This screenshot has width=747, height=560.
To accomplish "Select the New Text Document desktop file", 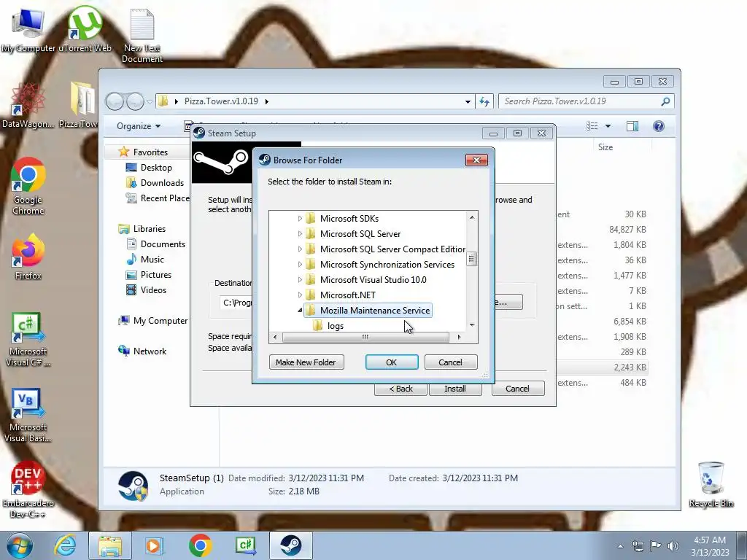I will (142, 35).
